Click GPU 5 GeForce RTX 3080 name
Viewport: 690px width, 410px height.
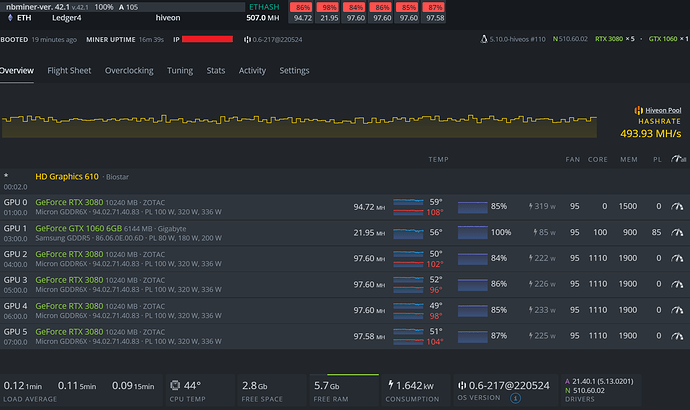point(69,332)
